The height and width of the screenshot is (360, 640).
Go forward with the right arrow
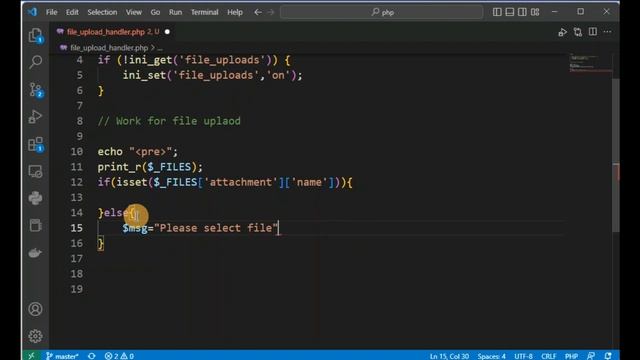tap(271, 12)
